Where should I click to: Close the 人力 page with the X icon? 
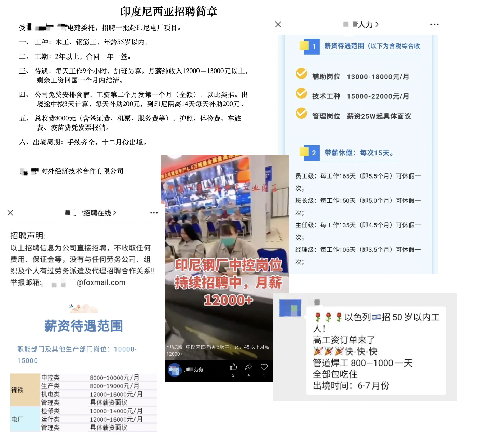pos(278,24)
